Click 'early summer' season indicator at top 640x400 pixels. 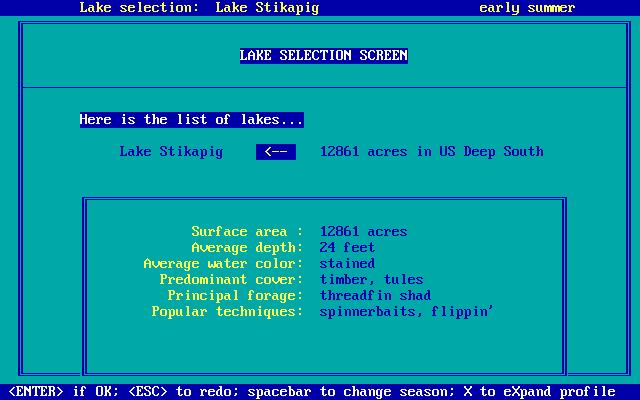(x=527, y=8)
